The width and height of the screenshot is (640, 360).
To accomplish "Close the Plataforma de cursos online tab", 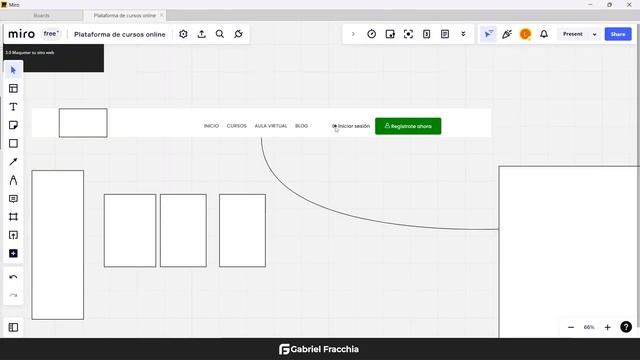I will 162,15.
